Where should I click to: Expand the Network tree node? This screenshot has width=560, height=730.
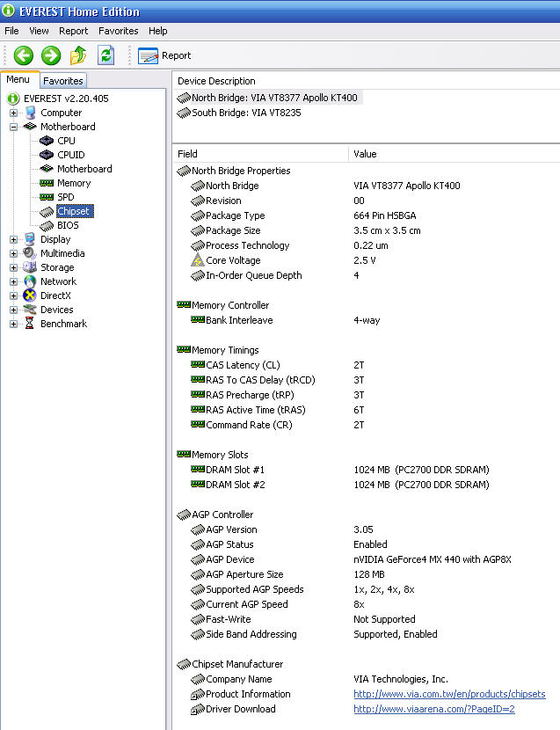(13, 281)
